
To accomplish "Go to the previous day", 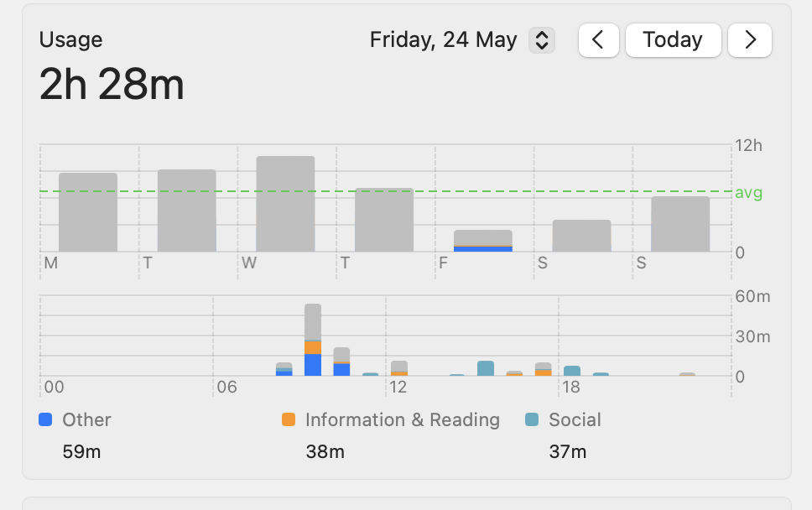I will tap(598, 40).
